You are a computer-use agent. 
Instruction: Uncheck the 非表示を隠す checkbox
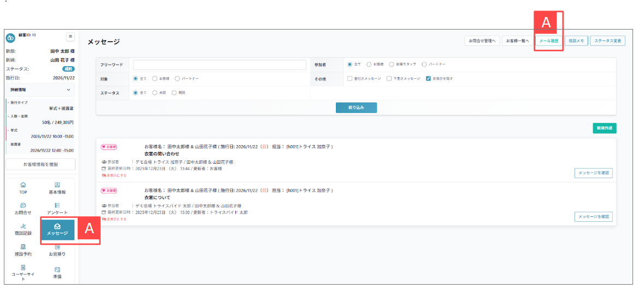[428, 79]
